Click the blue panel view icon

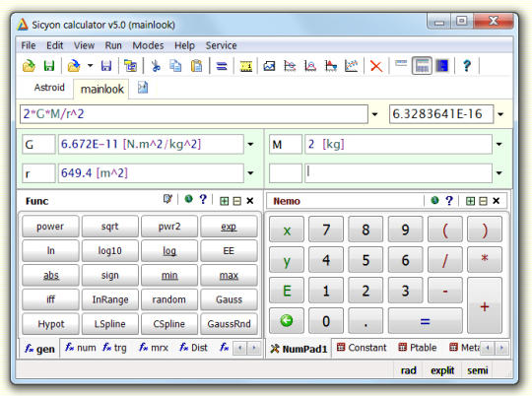click(442, 65)
